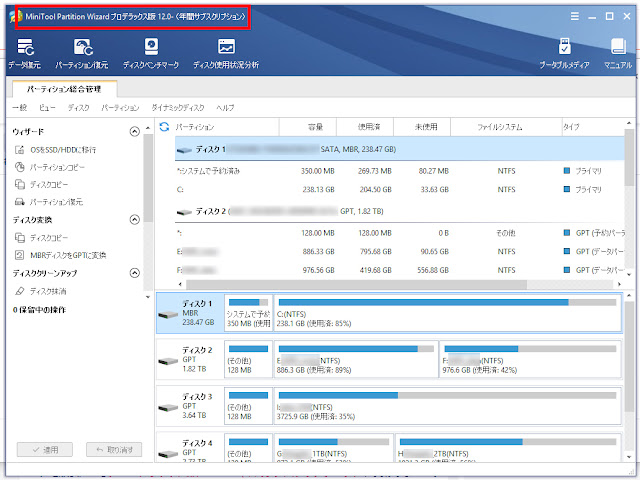Collapse the ディスク変換 section
Image resolution: width=640 pixels, height=480 pixels.
click(x=134, y=220)
